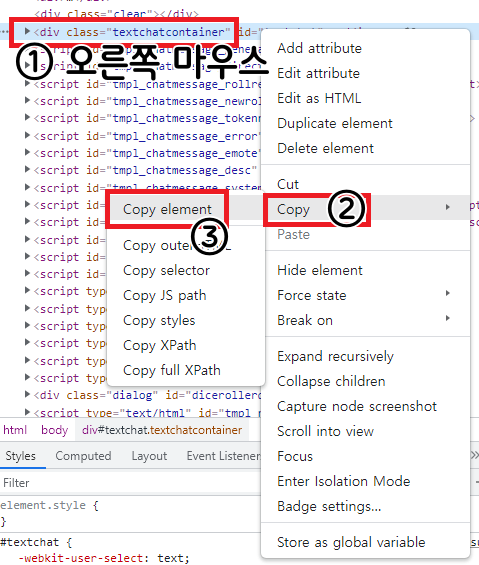Open the Force state submenu
The height and width of the screenshot is (565, 479).
[365, 295]
